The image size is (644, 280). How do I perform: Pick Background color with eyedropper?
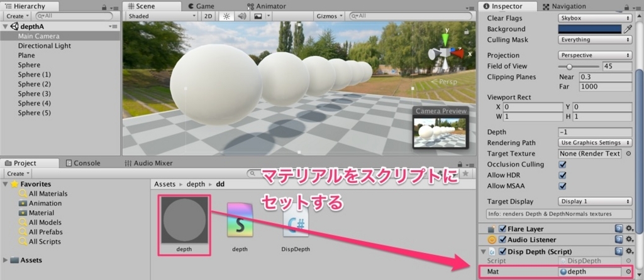628,29
